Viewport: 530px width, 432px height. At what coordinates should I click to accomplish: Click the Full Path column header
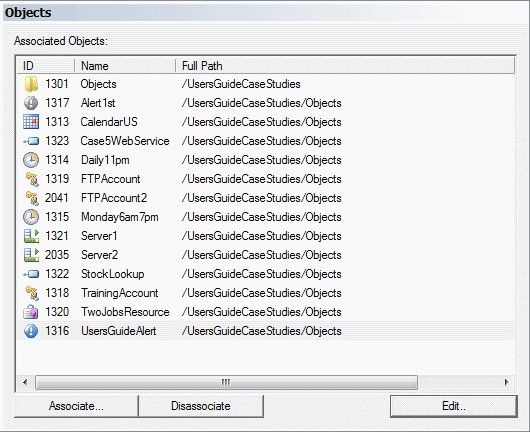[345, 66]
